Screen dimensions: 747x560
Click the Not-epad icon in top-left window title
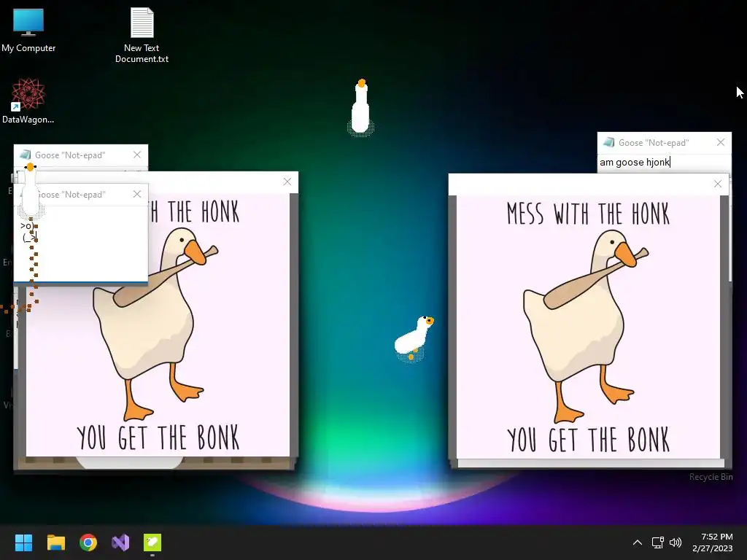[26, 155]
